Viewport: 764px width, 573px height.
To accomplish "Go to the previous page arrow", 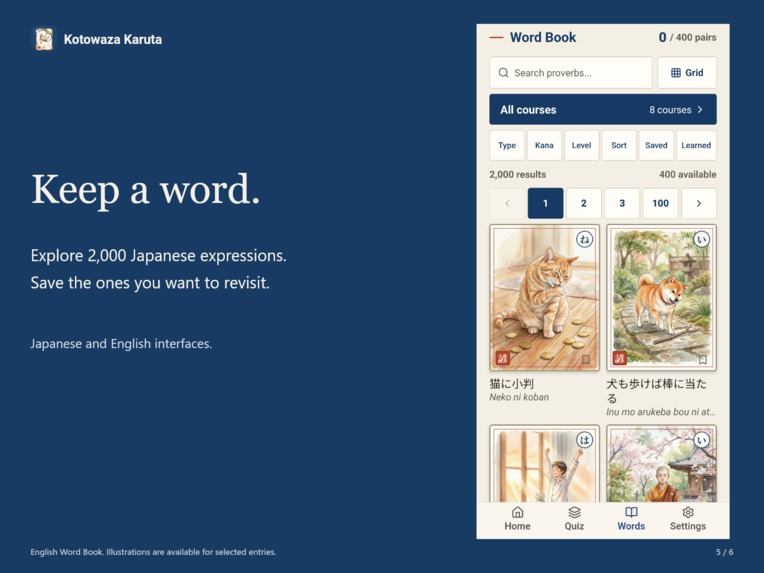I will [x=507, y=203].
